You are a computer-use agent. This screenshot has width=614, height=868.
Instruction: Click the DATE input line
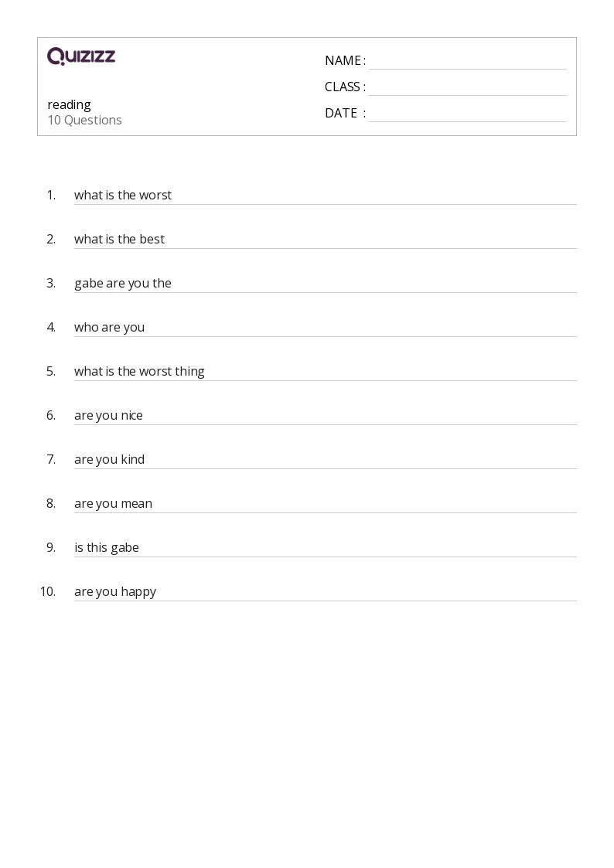(x=467, y=114)
